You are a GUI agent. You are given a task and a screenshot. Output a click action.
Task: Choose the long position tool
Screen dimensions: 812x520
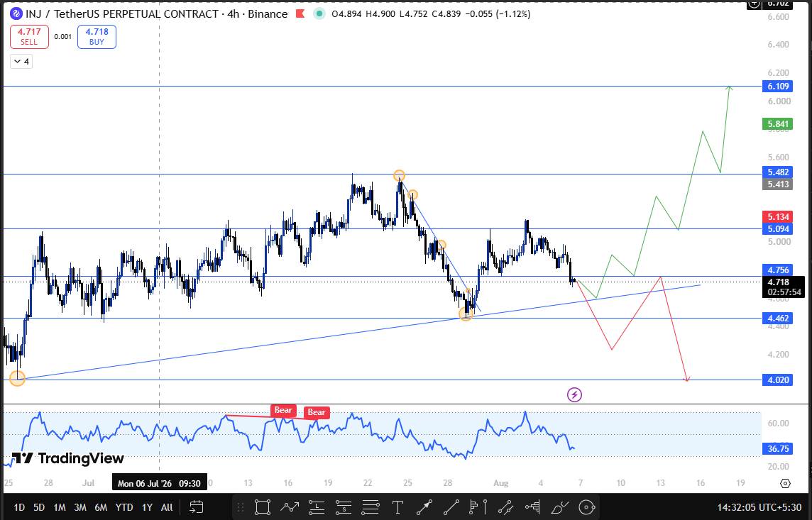coord(317,507)
